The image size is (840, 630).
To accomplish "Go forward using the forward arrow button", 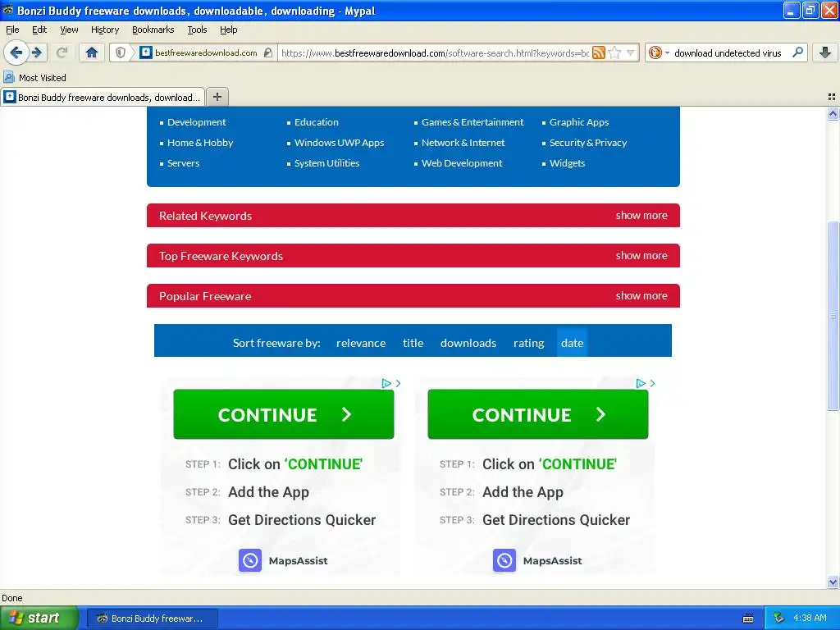I will point(37,52).
